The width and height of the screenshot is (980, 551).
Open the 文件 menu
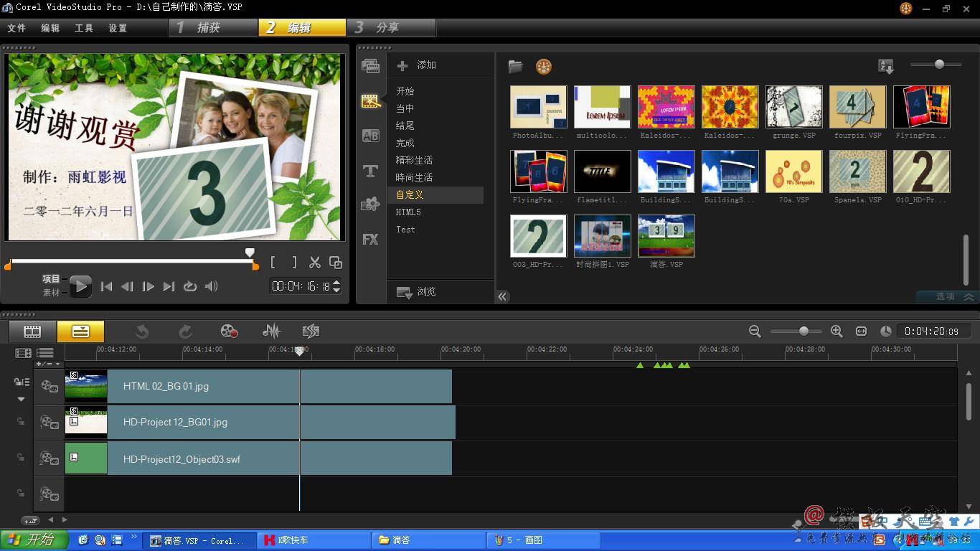[x=17, y=28]
